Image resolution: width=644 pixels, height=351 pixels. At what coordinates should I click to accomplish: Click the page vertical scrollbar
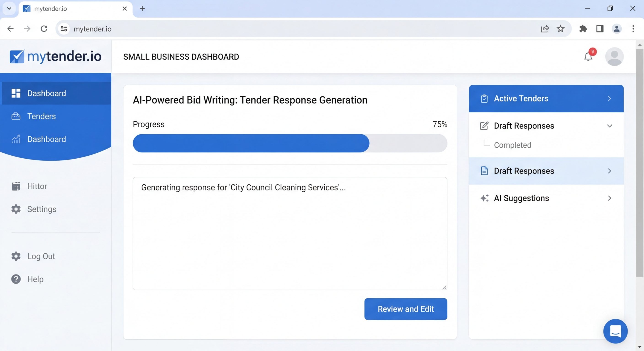click(x=639, y=162)
